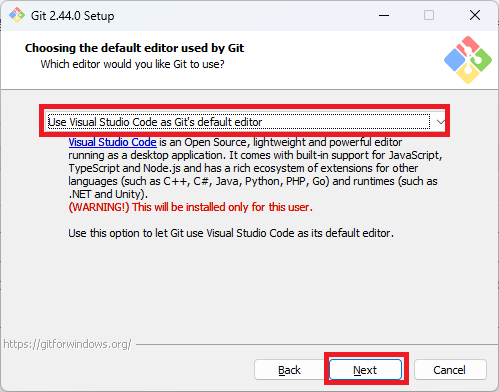
Task: Click the Next button
Action: pos(365,370)
